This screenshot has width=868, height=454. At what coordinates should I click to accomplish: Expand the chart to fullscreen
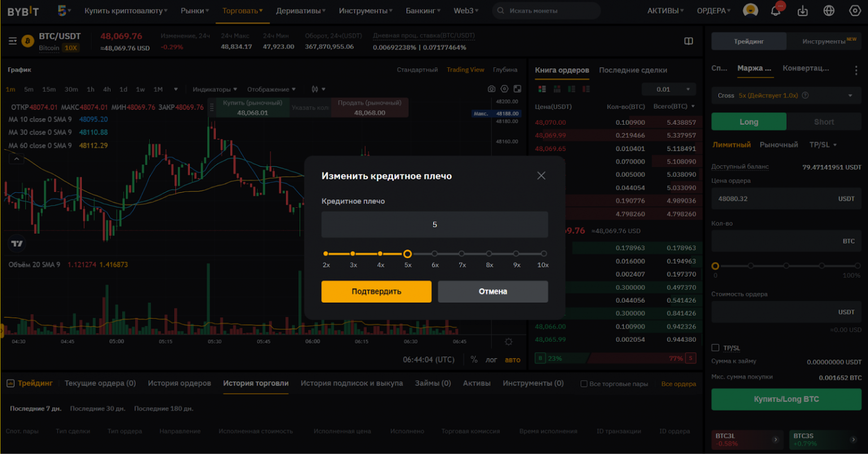coord(517,89)
